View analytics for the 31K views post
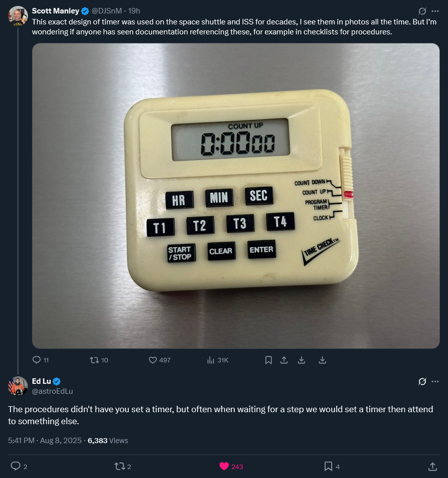Image resolution: width=448 pixels, height=478 pixels. coord(211,360)
